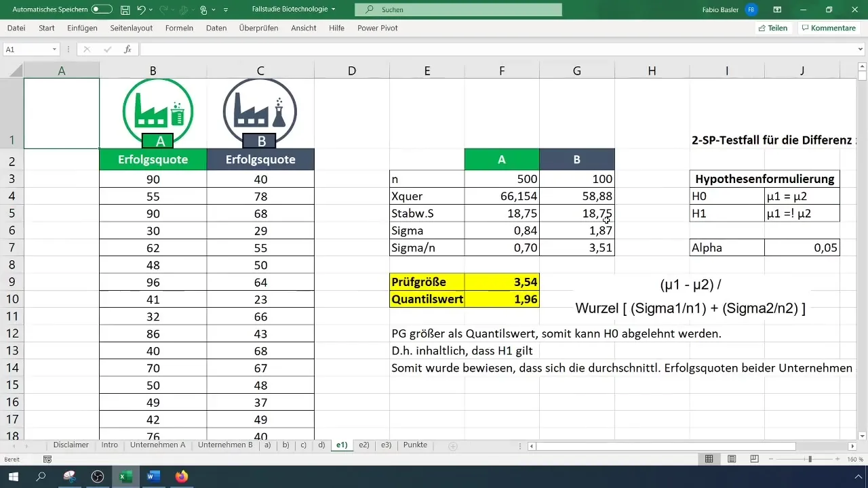Switch to Page Break Preview icon
This screenshot has width=868, height=488.
pyautogui.click(x=754, y=460)
